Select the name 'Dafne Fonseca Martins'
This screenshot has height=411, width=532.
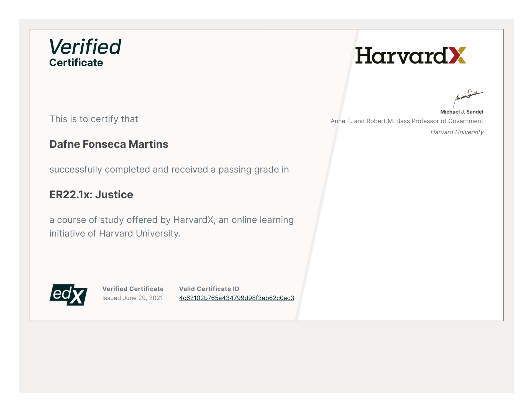[109, 144]
